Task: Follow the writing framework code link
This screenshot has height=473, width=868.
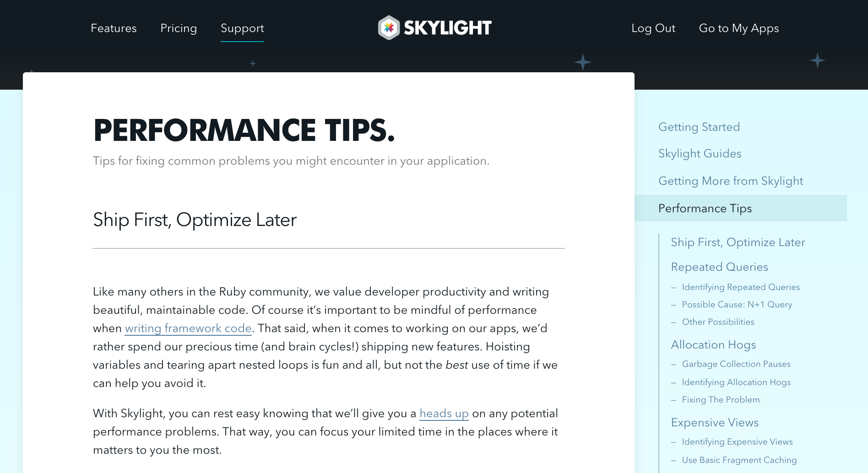Action: (x=188, y=328)
